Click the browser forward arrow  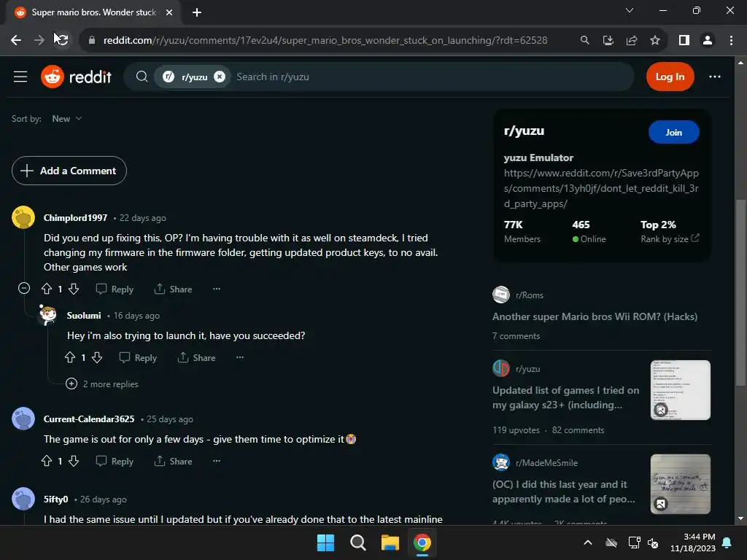click(39, 40)
